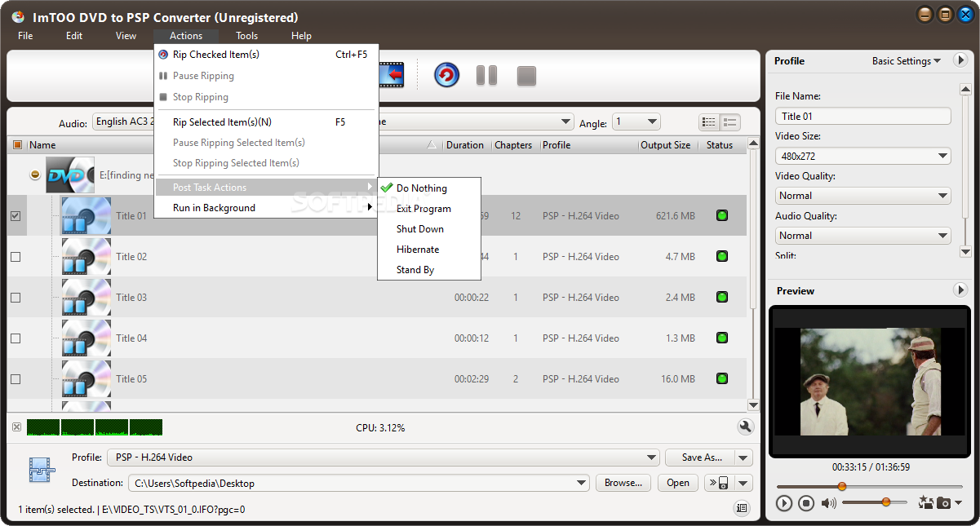Open the Save As arrow dropdown
The width and height of the screenshot is (980, 526).
[743, 457]
